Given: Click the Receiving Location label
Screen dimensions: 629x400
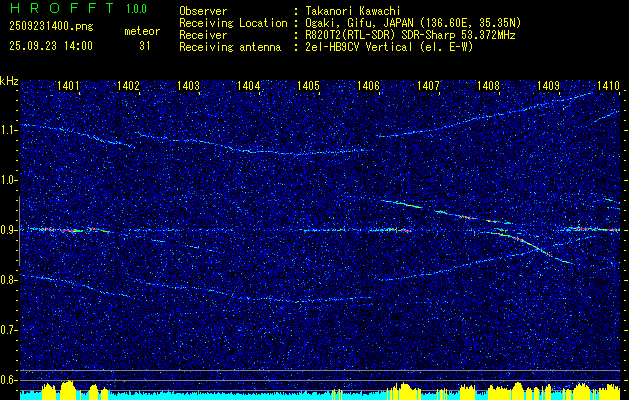Looking at the screenshot, I should point(233,23).
